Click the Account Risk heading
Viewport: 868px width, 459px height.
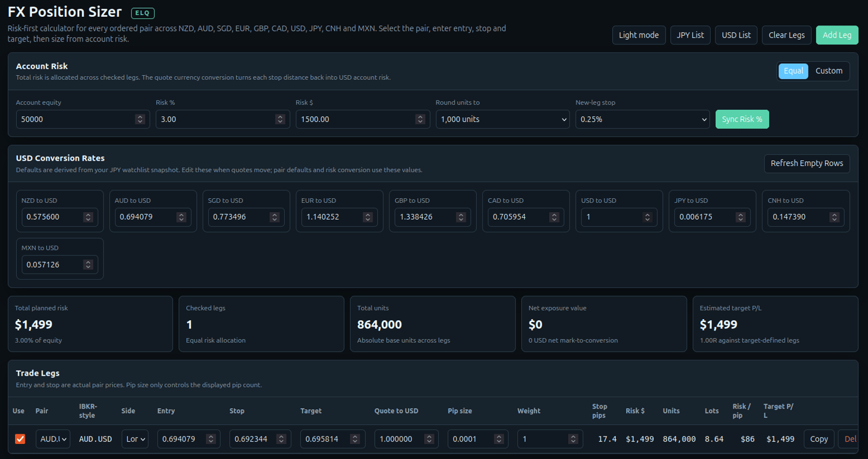(x=42, y=66)
